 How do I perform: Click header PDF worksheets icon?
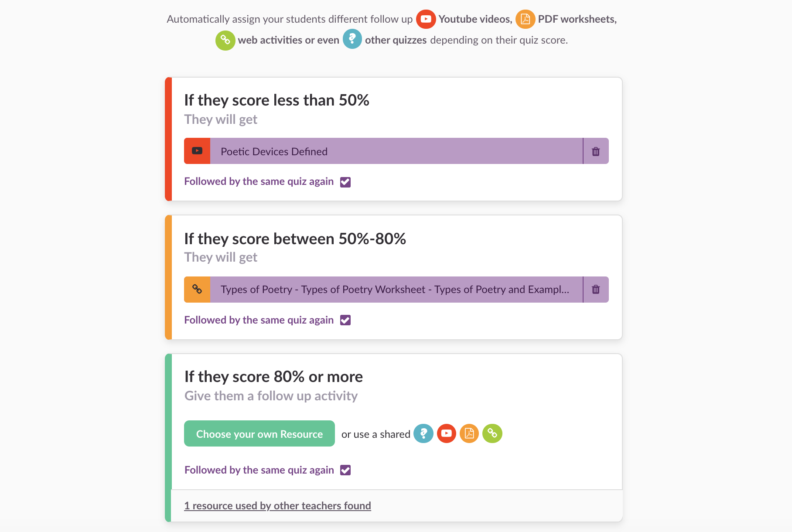(x=525, y=19)
